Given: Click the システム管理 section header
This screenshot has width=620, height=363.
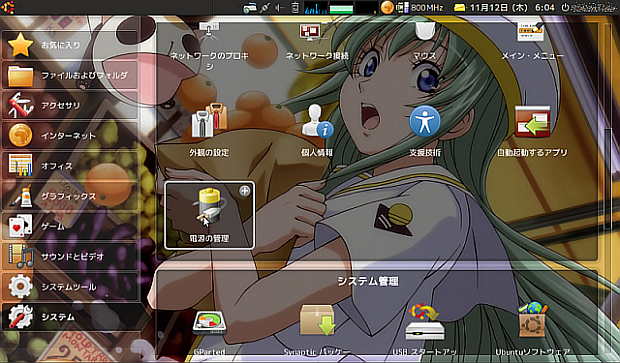Looking at the screenshot, I should click(x=368, y=281).
